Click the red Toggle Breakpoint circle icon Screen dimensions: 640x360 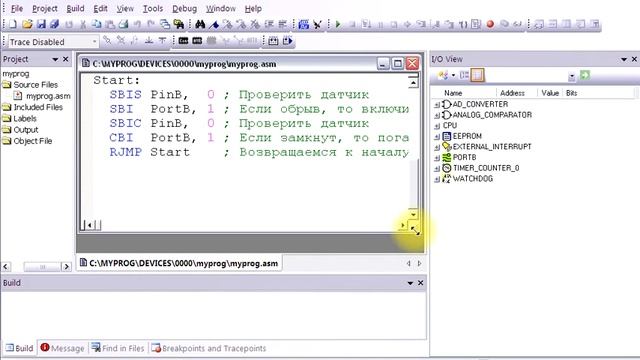(x=490, y=24)
